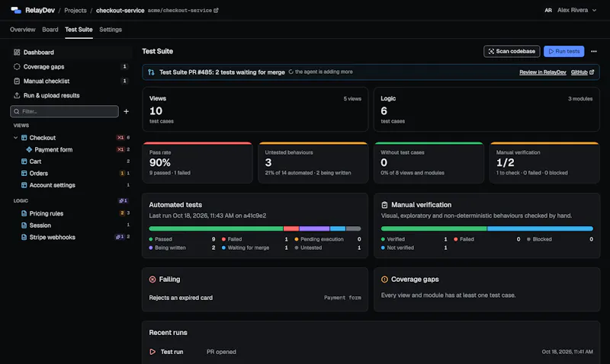
Task: Open the three-dot more options menu
Action: coord(594,51)
